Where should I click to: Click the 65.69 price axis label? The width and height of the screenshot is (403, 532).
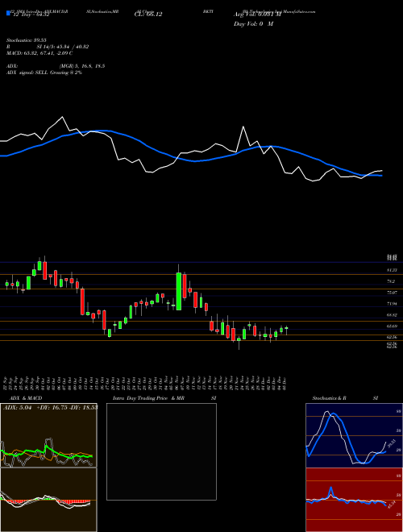[x=392, y=326]
